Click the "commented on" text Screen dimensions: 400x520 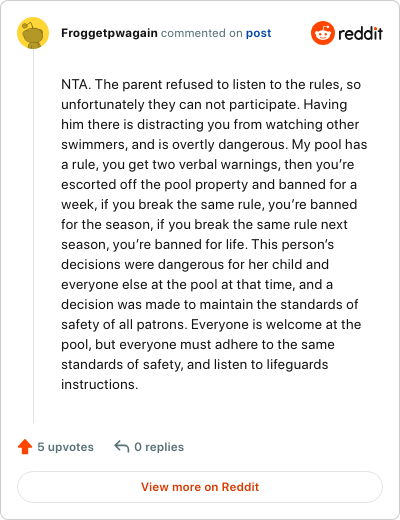tap(201, 33)
